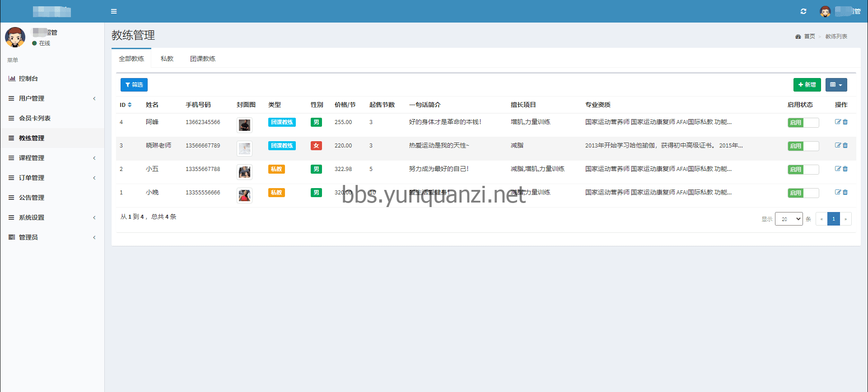Screen dimensions: 868x392
Task: Toggle 启用 status switch for 小晚
Action: (x=803, y=193)
